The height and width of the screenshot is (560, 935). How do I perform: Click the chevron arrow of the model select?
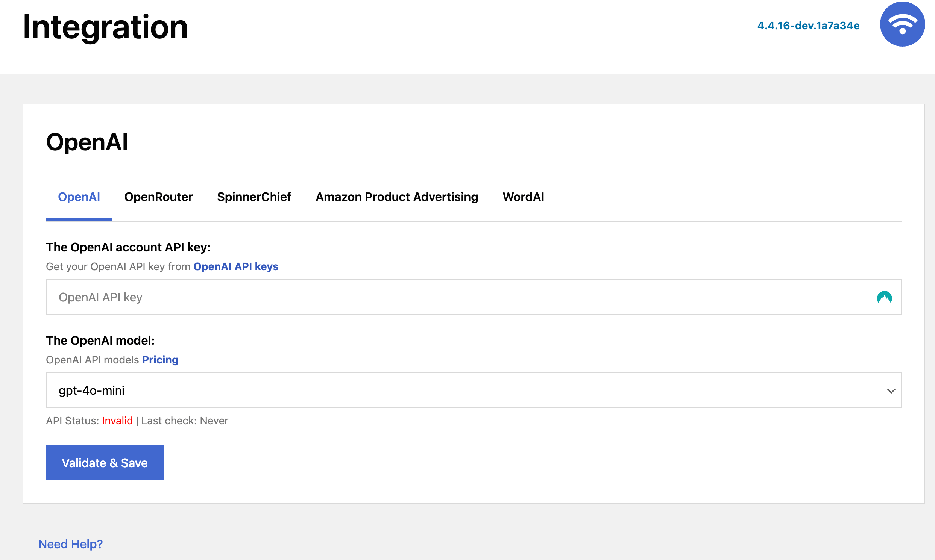[x=891, y=391]
